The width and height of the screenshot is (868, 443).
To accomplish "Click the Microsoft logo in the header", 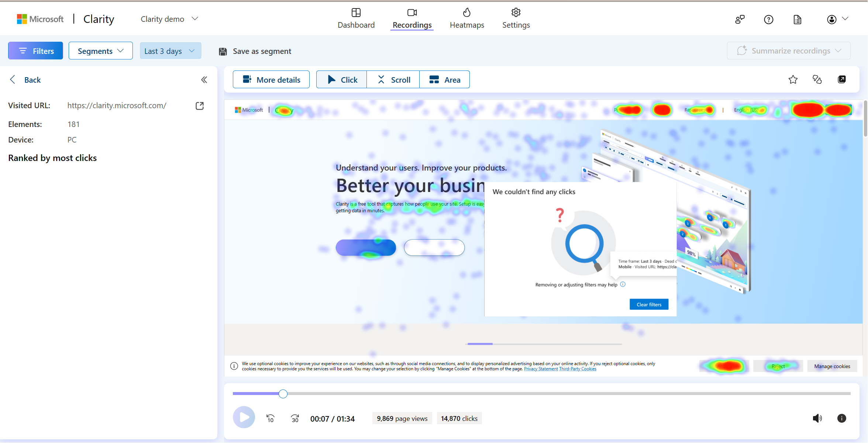I will coord(40,19).
